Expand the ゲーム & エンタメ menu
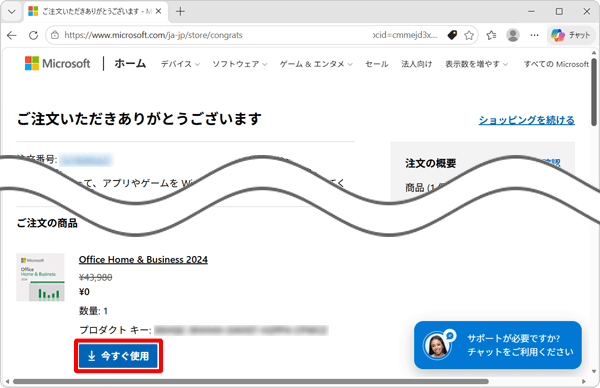The image size is (600, 388). [316, 64]
